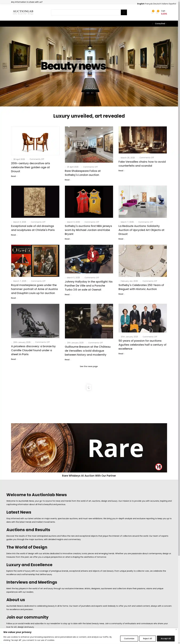
Task: Click the loading spinner below news
Action: pos(89,387)
